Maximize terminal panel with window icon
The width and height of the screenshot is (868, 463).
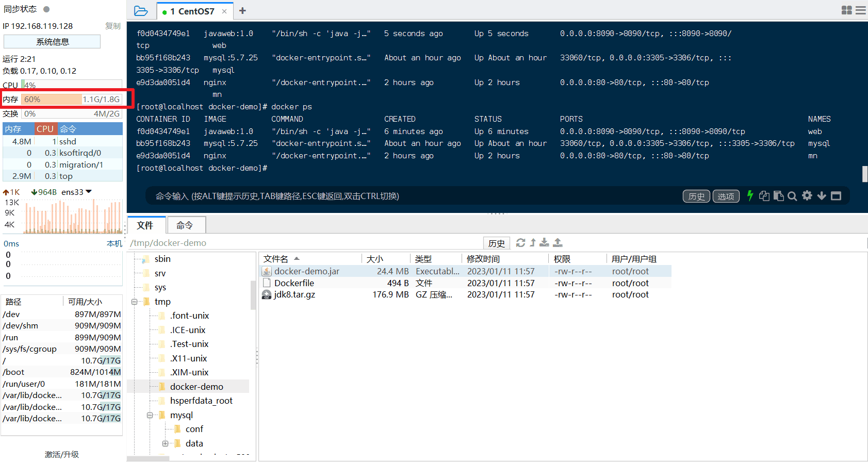tap(836, 196)
